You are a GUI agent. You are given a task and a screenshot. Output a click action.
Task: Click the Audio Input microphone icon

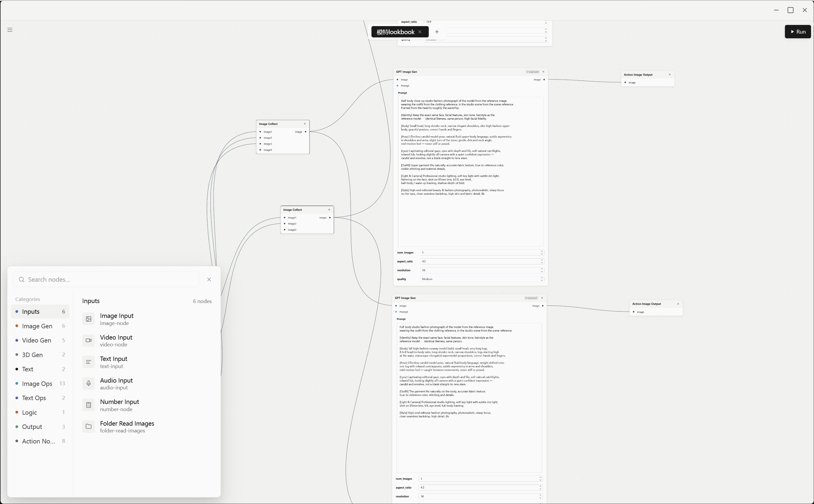pos(89,383)
